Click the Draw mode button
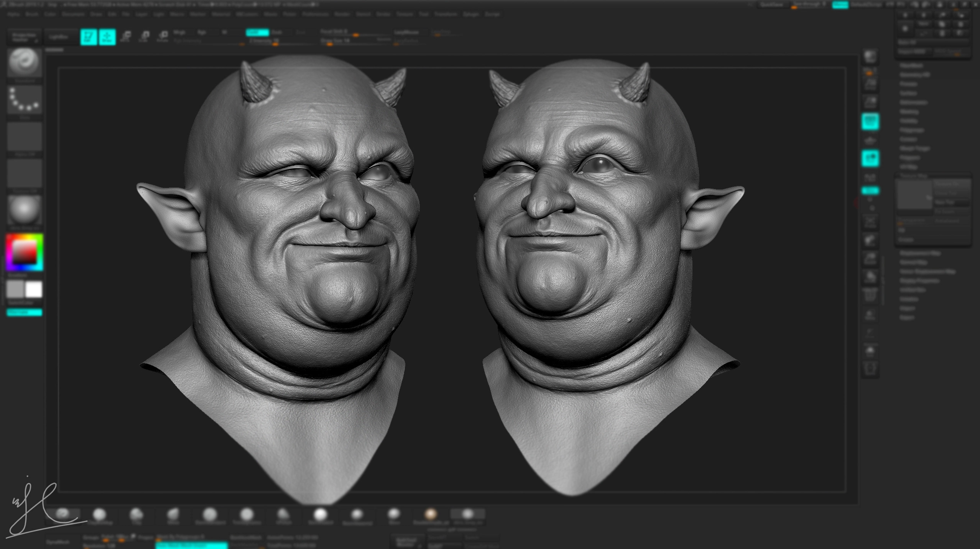 click(107, 37)
